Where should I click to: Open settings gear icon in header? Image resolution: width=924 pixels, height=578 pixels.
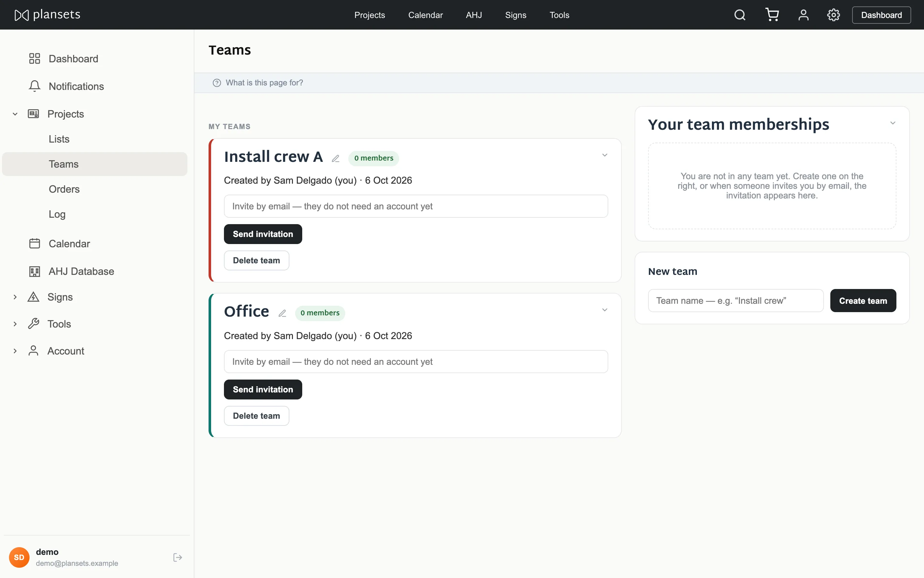coord(834,15)
